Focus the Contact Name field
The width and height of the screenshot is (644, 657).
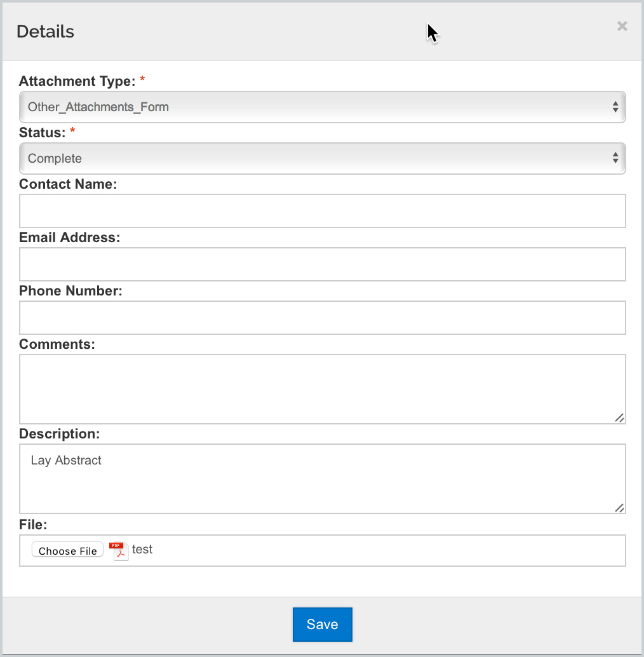pos(323,211)
